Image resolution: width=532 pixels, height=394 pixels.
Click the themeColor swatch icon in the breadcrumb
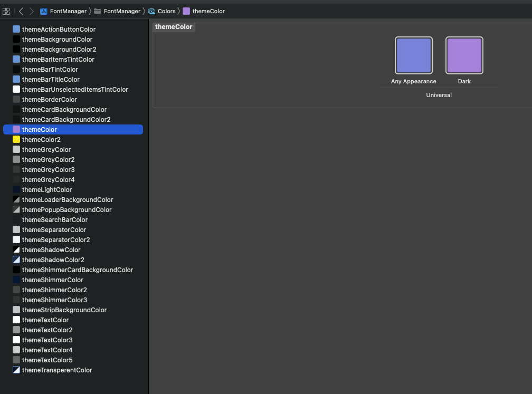coord(187,11)
